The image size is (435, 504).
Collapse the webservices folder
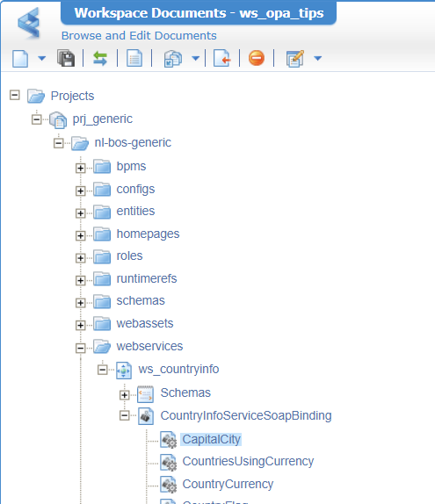[x=81, y=348]
